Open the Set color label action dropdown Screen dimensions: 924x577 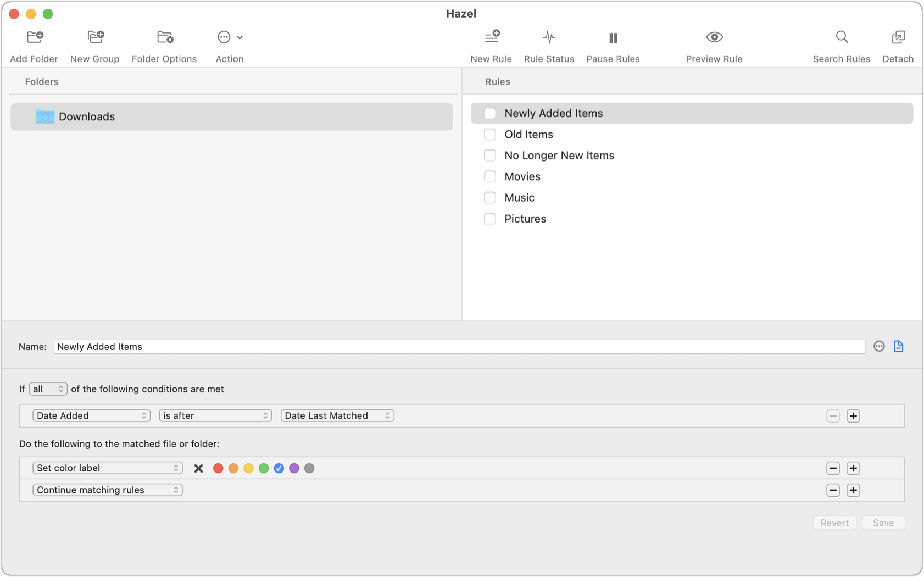(107, 468)
